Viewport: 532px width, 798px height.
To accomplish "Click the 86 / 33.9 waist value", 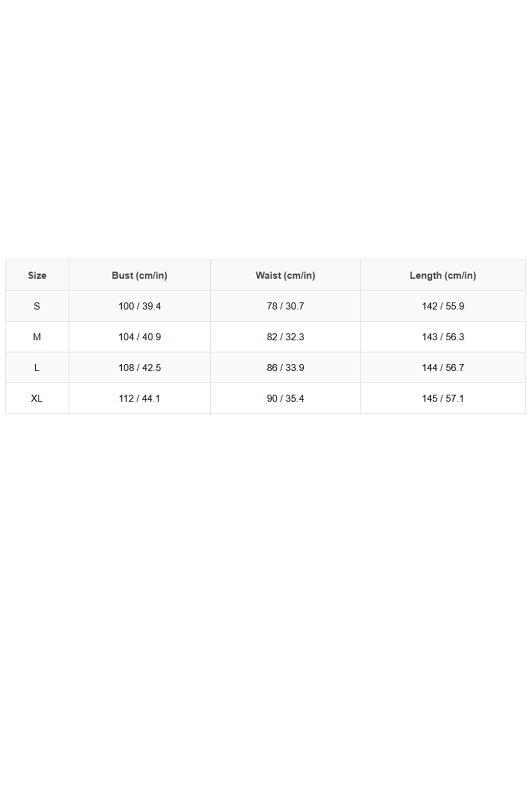I will (286, 368).
